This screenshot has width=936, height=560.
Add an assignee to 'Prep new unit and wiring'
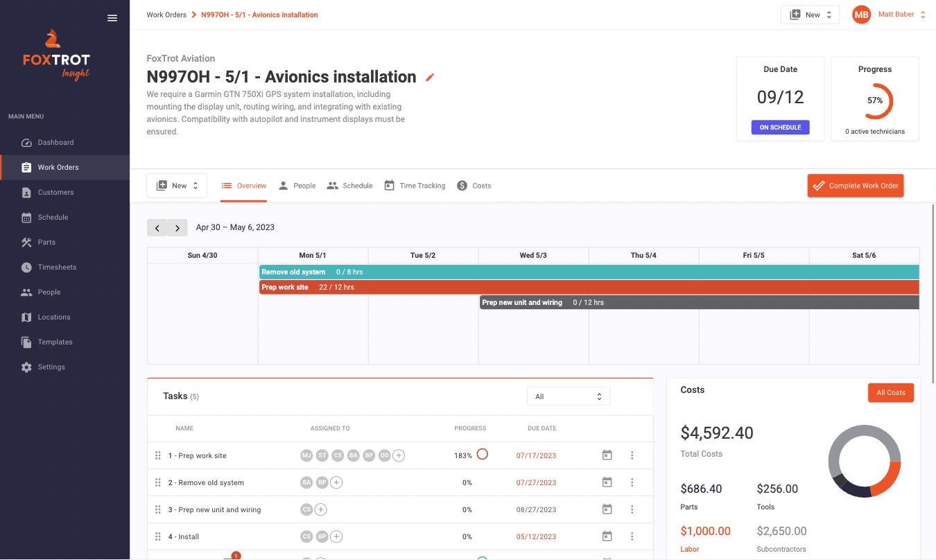coord(320,509)
